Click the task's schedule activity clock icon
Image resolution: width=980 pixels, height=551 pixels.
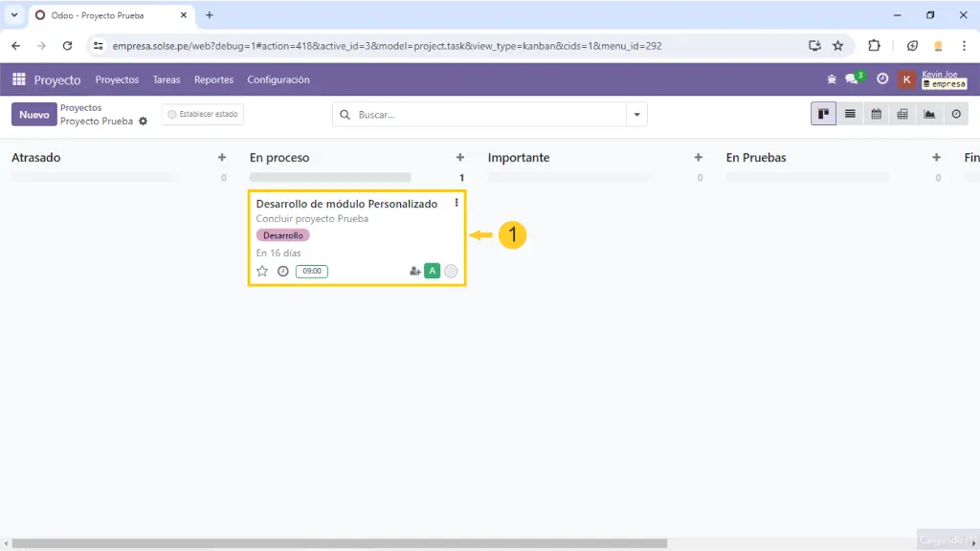[x=283, y=272]
